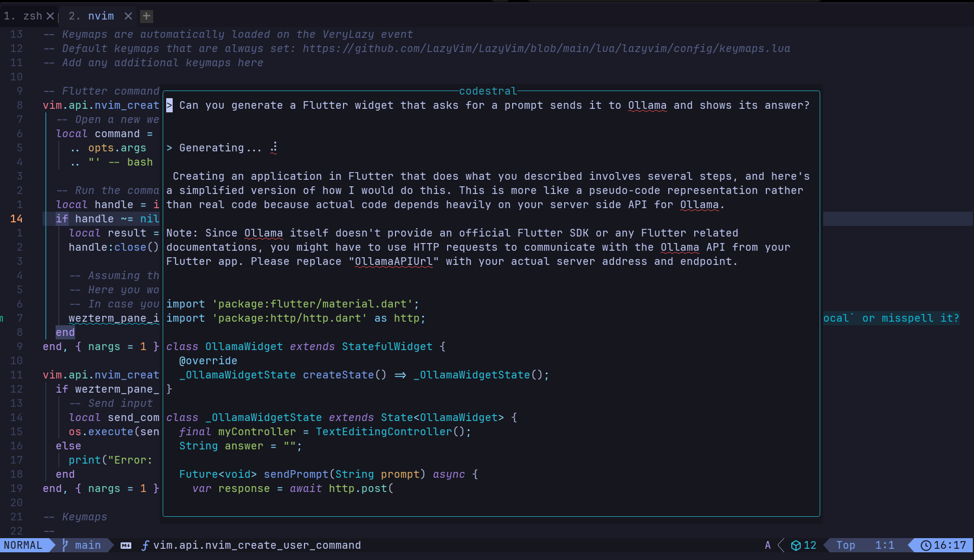Click the prompt cursor marker before "Can you"

169,105
